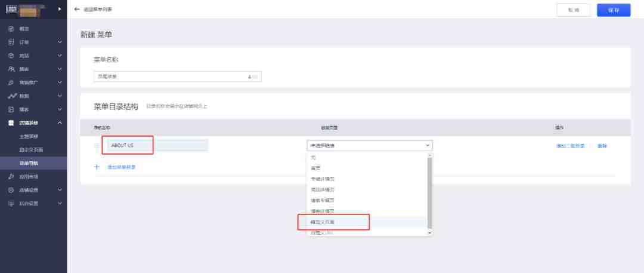644x273 pixels.
Task: Choose 专辑详情页 option in link dropdown
Action: click(x=367, y=179)
